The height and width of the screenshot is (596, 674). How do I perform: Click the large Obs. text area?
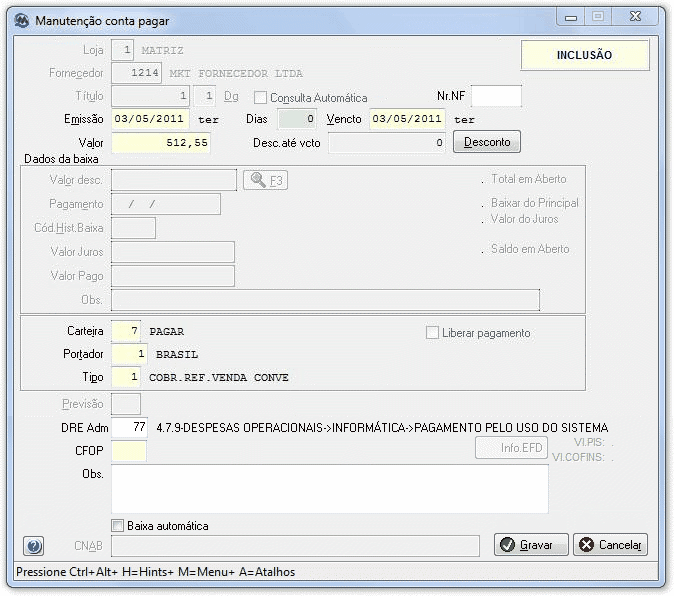[330, 489]
